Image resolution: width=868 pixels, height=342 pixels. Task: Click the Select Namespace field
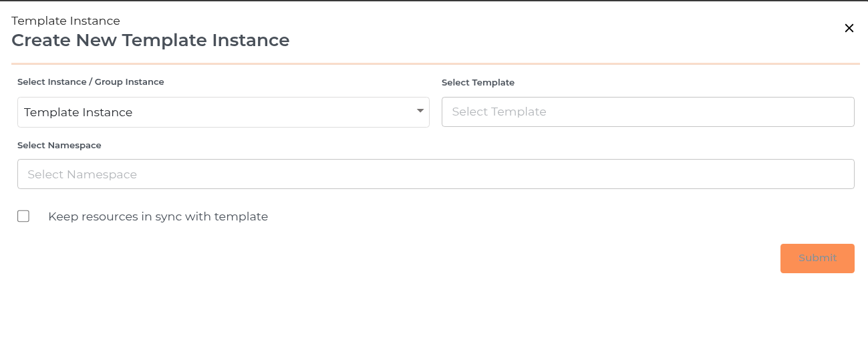pyautogui.click(x=436, y=174)
